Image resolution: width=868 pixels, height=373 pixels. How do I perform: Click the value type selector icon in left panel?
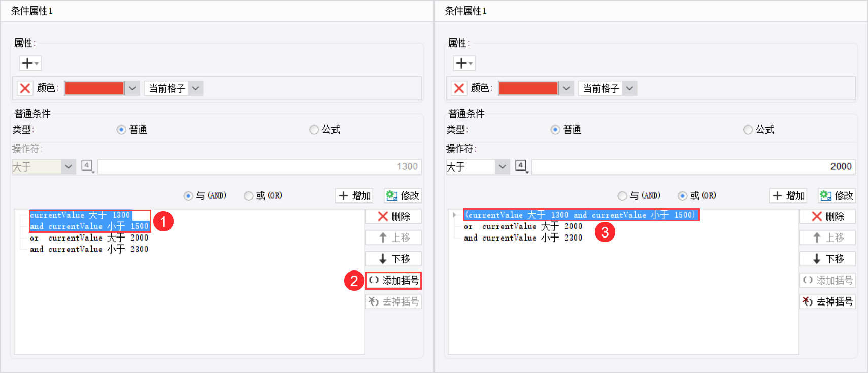pyautogui.click(x=88, y=166)
